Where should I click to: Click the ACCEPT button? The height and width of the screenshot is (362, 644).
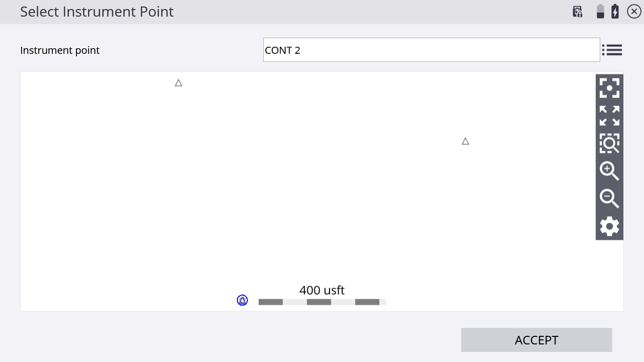[536, 340]
